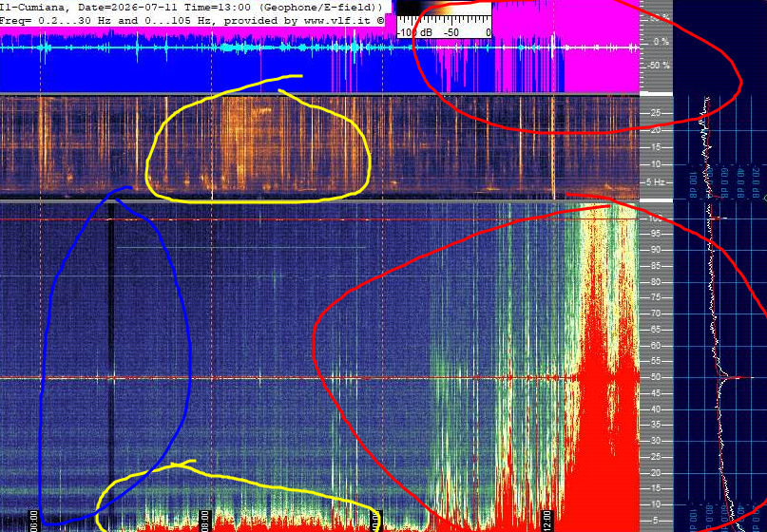Click the 0 % amplitude axis label
The image size is (767, 532).
[661, 42]
